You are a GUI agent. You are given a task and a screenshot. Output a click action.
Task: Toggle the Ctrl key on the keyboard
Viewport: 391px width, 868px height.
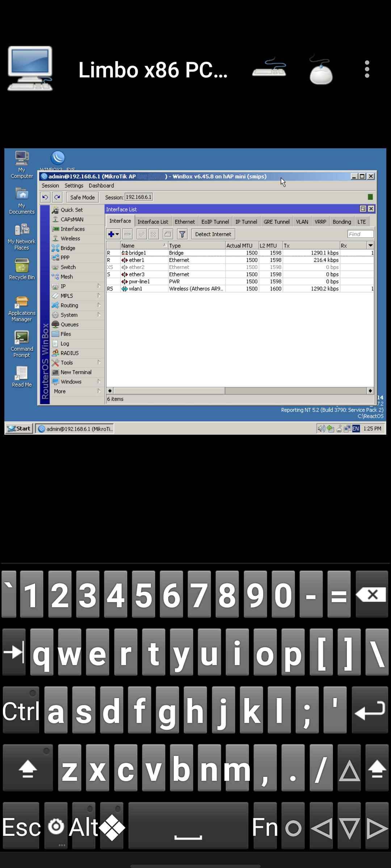(21, 710)
